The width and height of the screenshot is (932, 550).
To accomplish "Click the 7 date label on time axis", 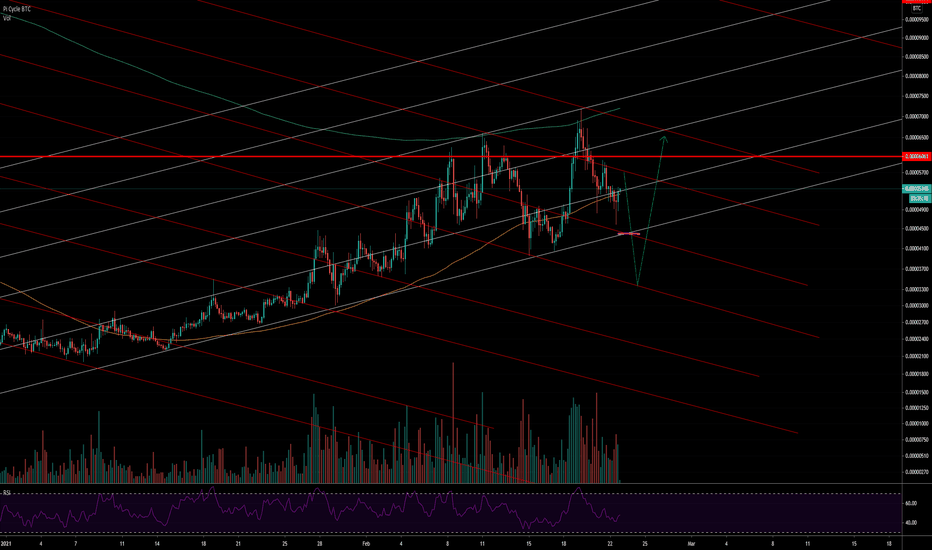I will click(x=75, y=543).
